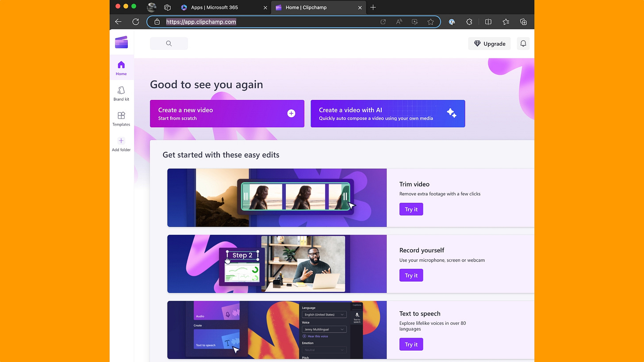Close the Apps | Microsoft 365 tab
Image resolution: width=644 pixels, height=362 pixels.
[265, 8]
